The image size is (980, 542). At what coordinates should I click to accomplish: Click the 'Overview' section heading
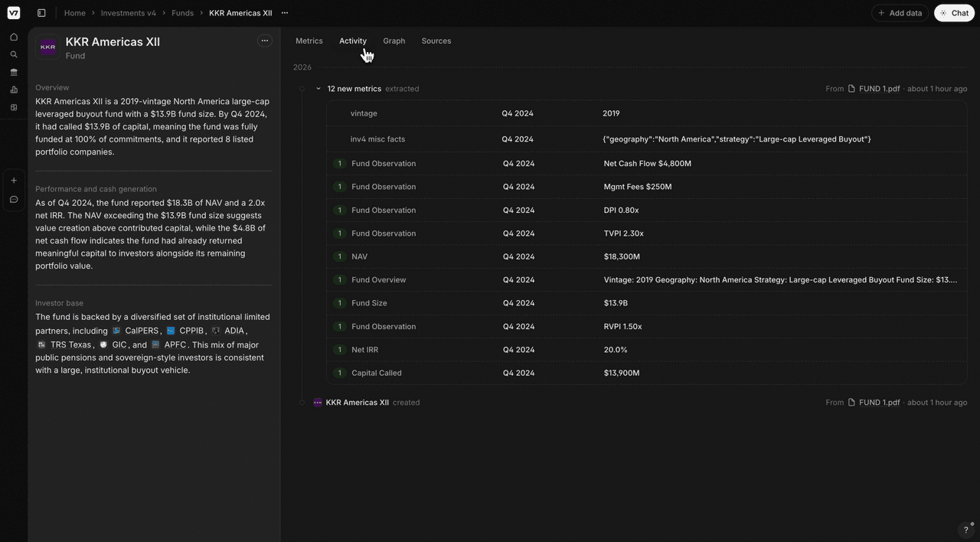click(x=52, y=88)
